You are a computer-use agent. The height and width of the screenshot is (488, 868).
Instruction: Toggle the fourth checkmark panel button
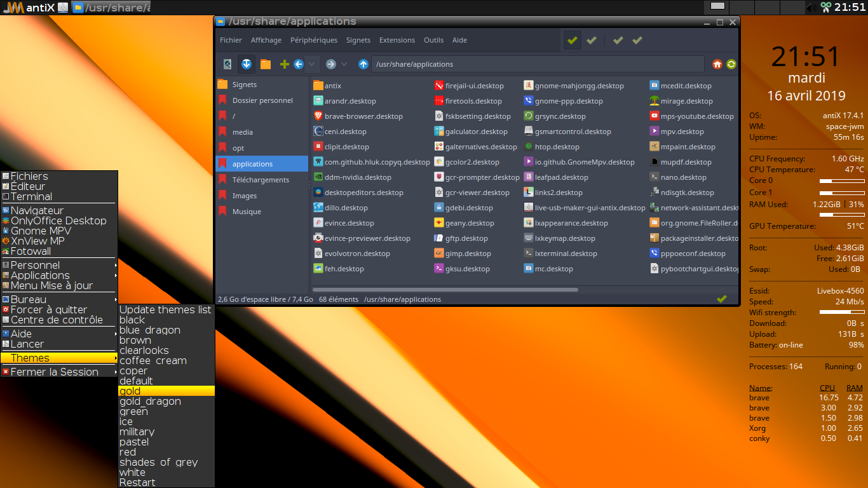(637, 40)
